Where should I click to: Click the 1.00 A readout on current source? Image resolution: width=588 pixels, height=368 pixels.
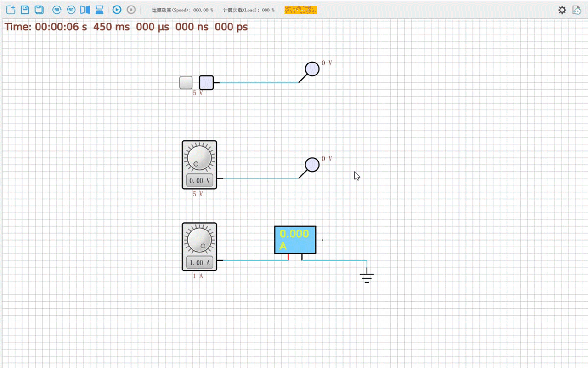pyautogui.click(x=199, y=263)
